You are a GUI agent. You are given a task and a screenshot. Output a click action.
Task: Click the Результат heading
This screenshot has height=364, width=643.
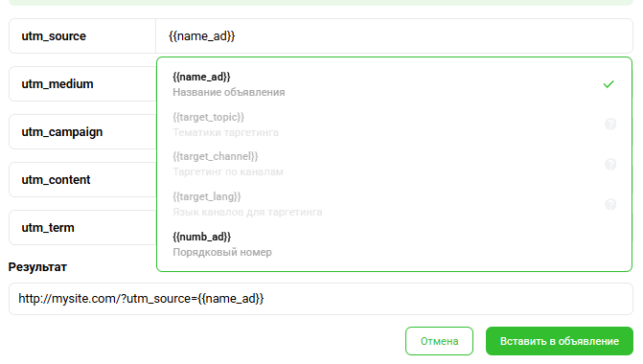point(37,267)
